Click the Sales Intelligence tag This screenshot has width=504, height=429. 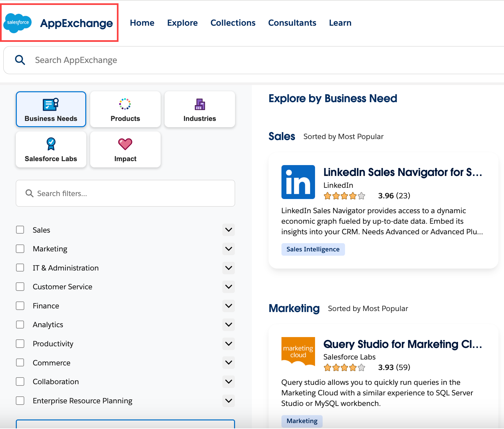pos(313,249)
